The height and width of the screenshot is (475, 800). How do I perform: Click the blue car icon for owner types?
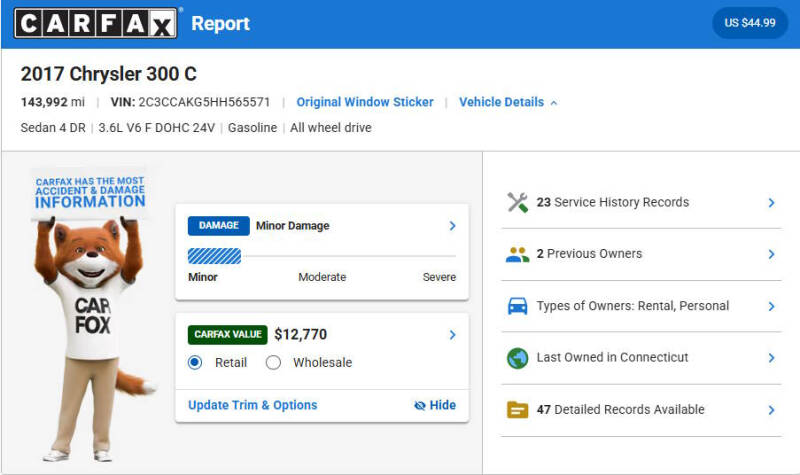pyautogui.click(x=517, y=306)
